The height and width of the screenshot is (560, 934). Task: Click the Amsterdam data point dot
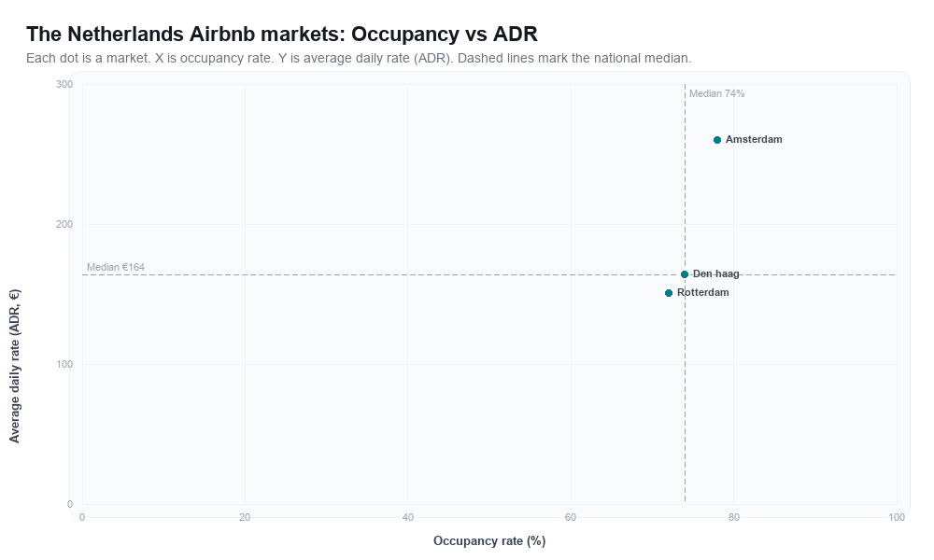(717, 140)
